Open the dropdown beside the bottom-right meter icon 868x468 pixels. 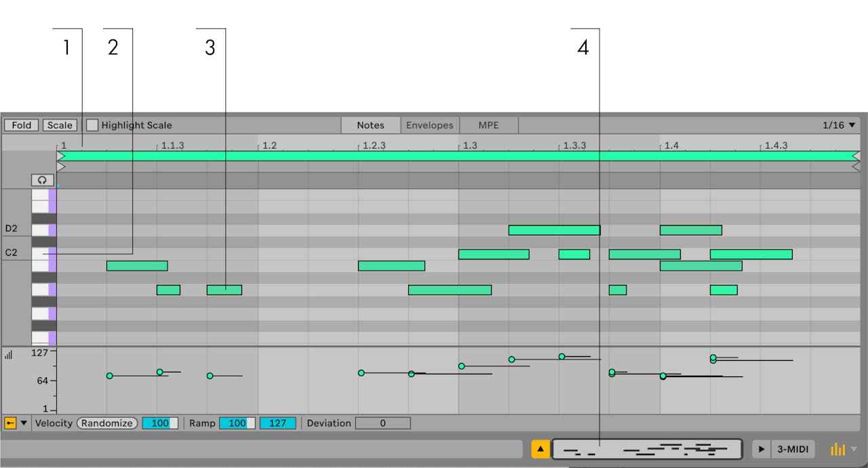(854, 448)
